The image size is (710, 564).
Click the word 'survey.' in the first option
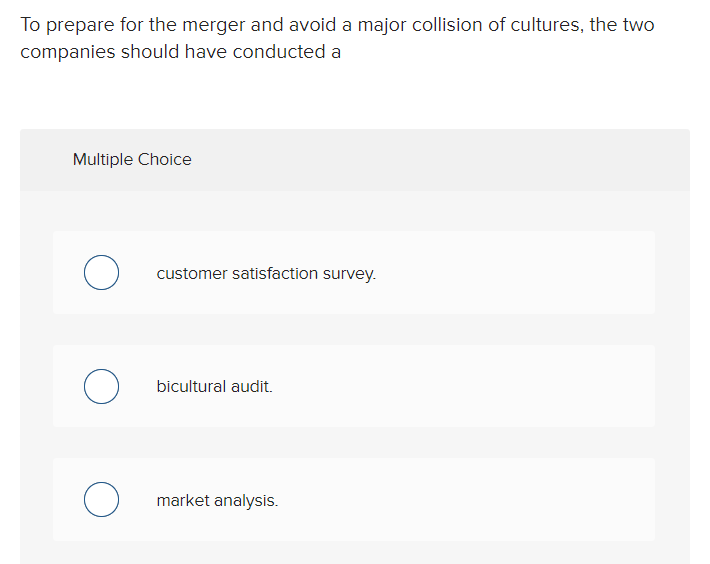(350, 274)
